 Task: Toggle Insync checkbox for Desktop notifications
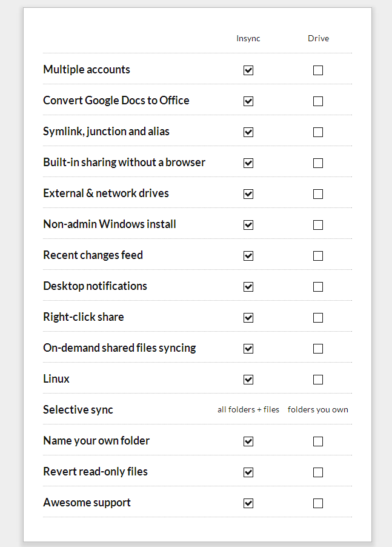pos(248,287)
